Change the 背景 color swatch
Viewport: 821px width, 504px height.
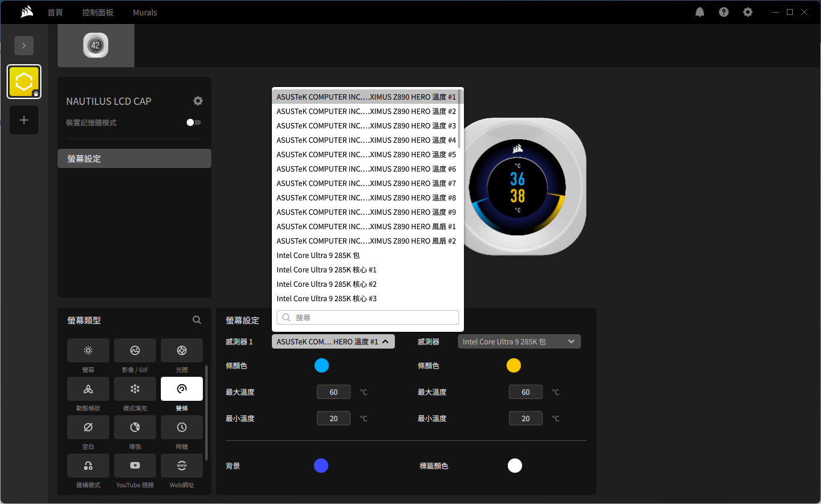[x=321, y=466]
